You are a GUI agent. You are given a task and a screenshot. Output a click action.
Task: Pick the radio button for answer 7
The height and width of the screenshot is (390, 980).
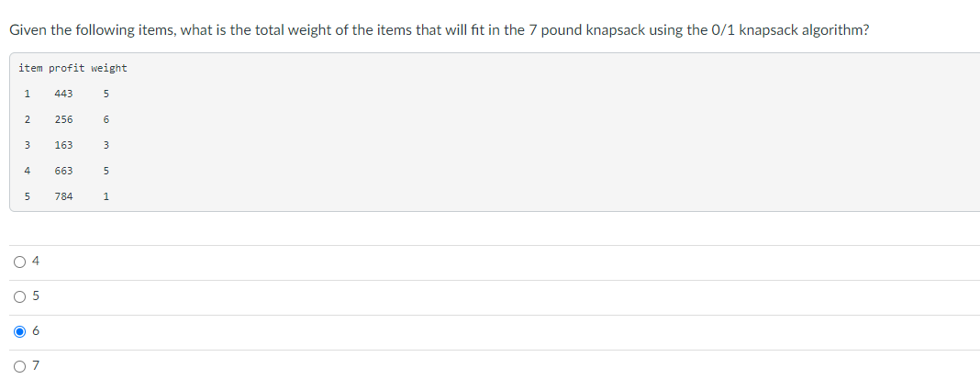coord(20,366)
